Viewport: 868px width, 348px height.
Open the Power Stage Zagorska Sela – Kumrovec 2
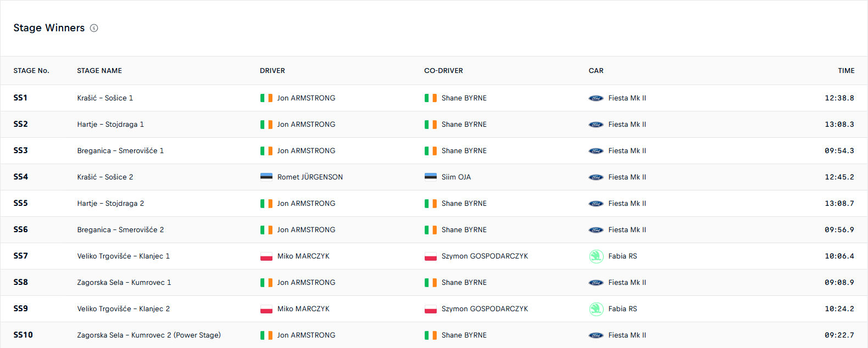[149, 335]
